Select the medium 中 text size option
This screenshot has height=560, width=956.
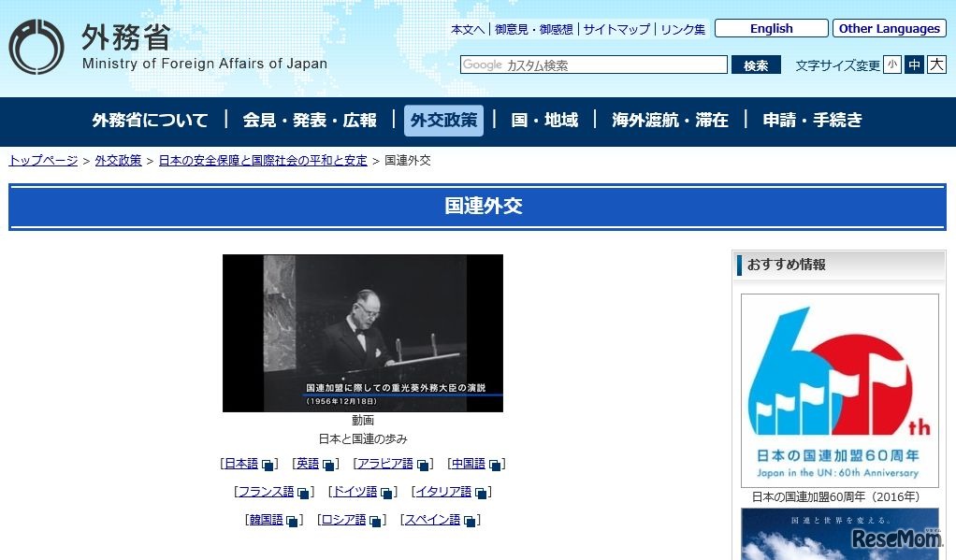click(914, 65)
